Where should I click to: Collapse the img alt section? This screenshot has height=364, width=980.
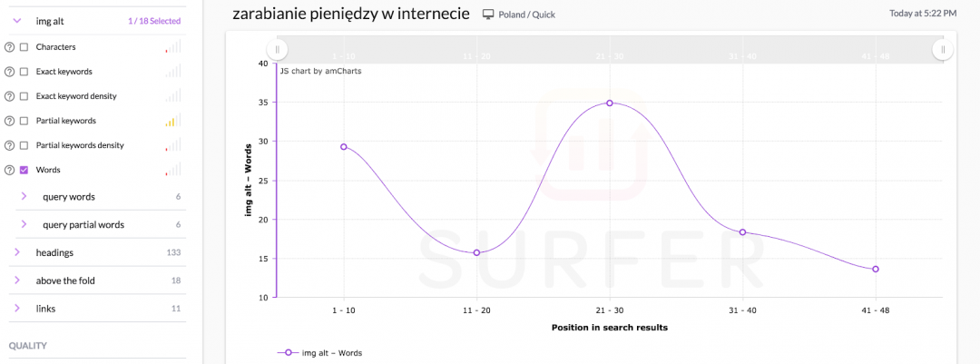(x=17, y=20)
